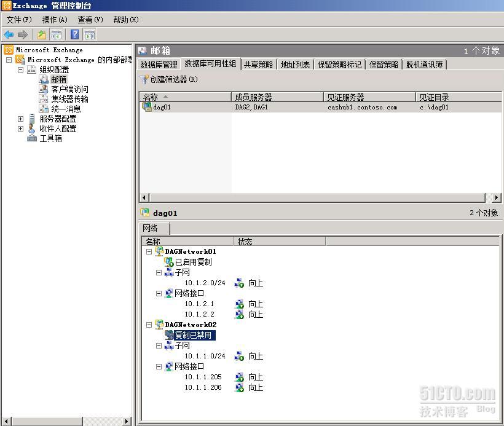The height and width of the screenshot is (426, 504).
Task: Switch to the 共享策略 tab
Action: click(x=258, y=65)
